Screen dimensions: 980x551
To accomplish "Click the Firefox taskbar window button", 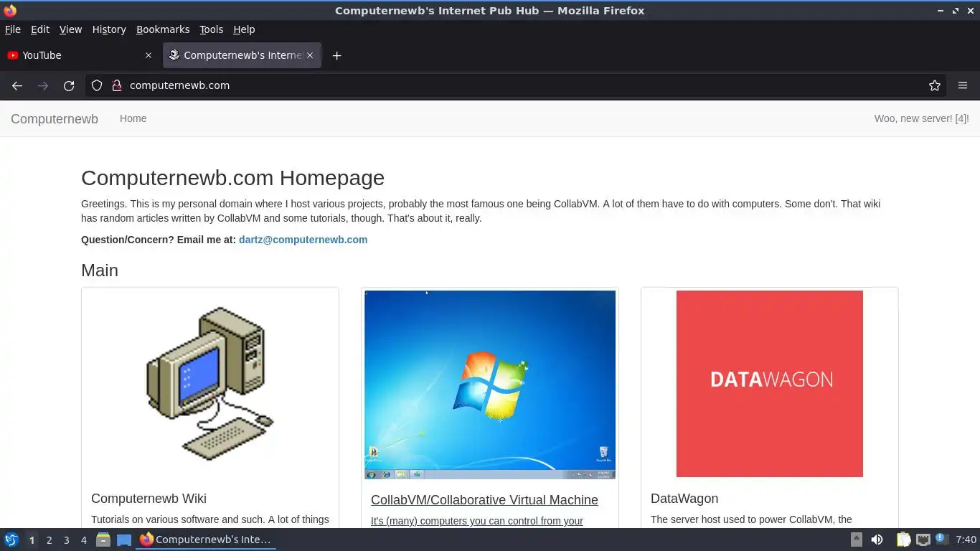I will pyautogui.click(x=206, y=540).
